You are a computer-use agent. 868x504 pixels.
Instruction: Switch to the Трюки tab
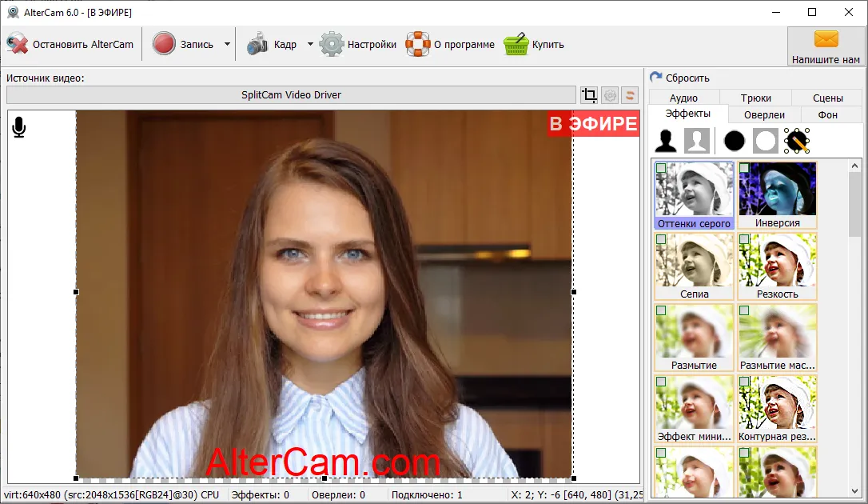[755, 98]
